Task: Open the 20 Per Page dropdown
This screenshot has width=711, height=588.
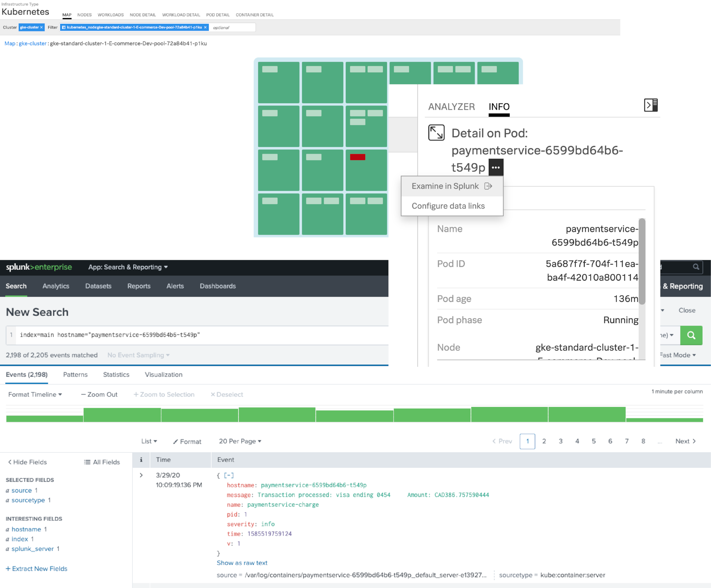Action: 240,441
